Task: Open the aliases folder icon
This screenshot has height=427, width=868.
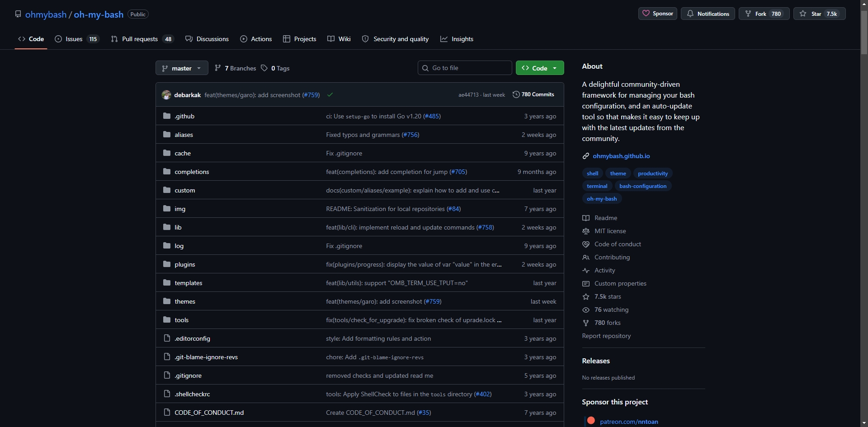Action: click(167, 135)
